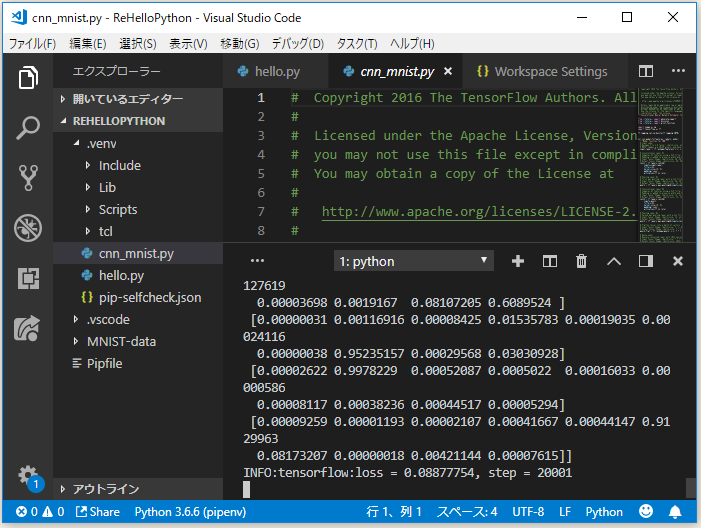Screen dimensions: 701x528
Task: Click the errors count in status bar
Action: pos(27,512)
